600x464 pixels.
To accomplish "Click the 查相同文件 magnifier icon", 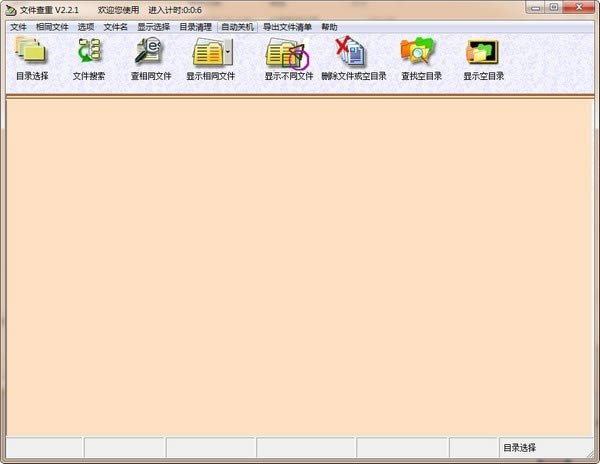I will [x=150, y=52].
